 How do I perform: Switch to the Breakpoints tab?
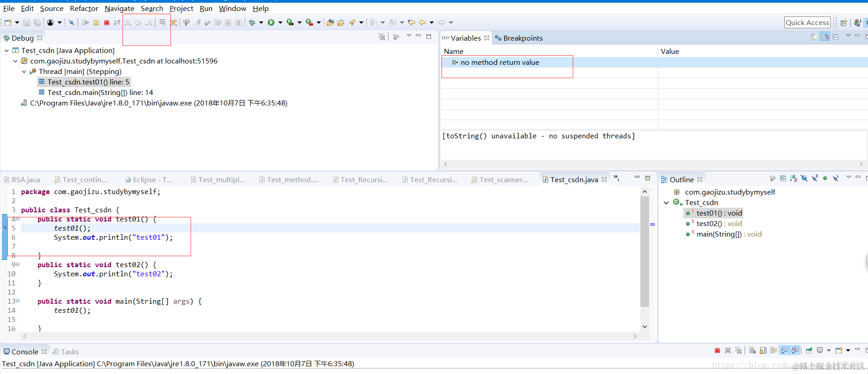519,38
